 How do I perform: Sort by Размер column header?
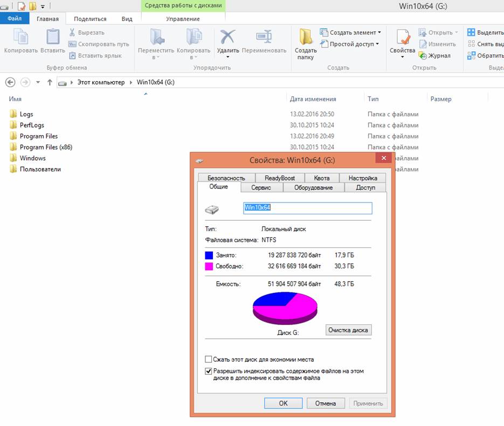(441, 99)
